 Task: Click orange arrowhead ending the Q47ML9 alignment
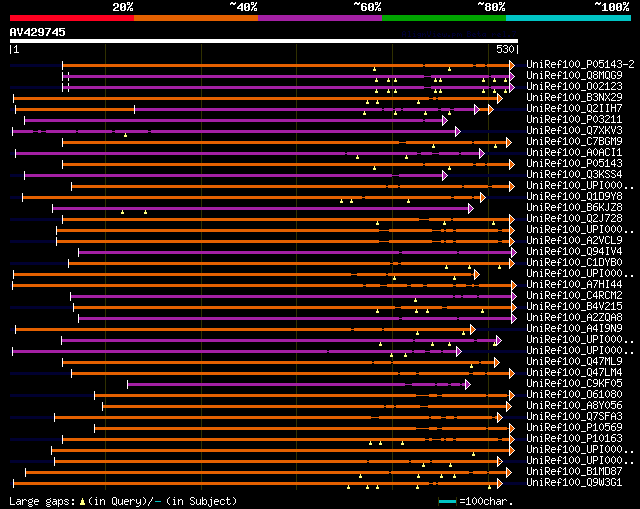pos(497,362)
